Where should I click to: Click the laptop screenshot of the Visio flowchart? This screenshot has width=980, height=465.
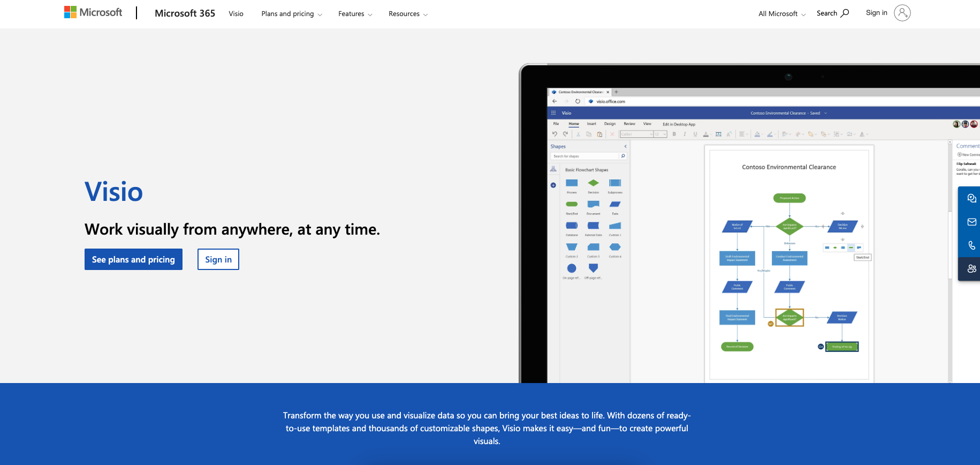tap(749, 223)
